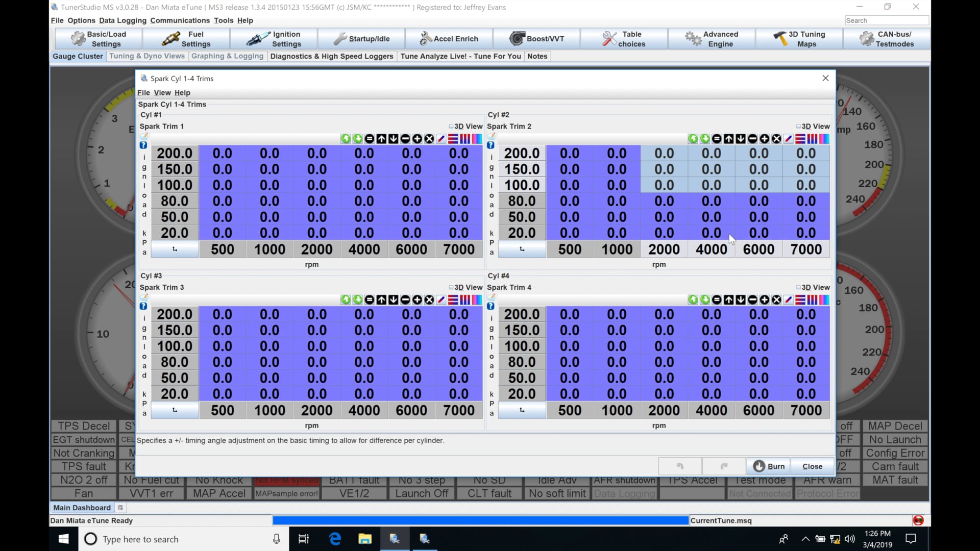Screen dimensions: 980x551
Task: Click the Burn button
Action: [x=769, y=466]
